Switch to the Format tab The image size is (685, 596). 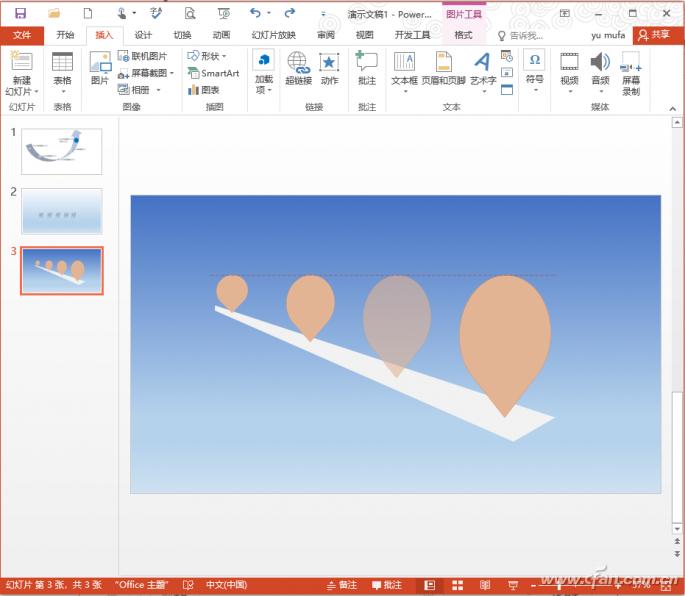pyautogui.click(x=463, y=35)
